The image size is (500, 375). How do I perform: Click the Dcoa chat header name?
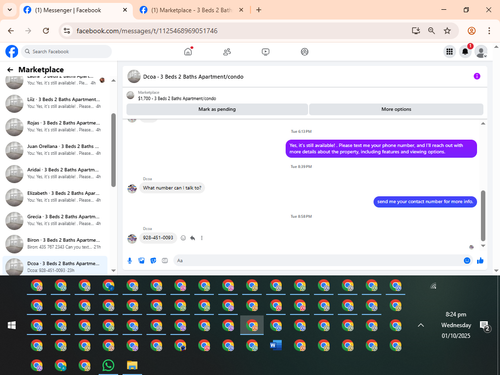pos(193,77)
